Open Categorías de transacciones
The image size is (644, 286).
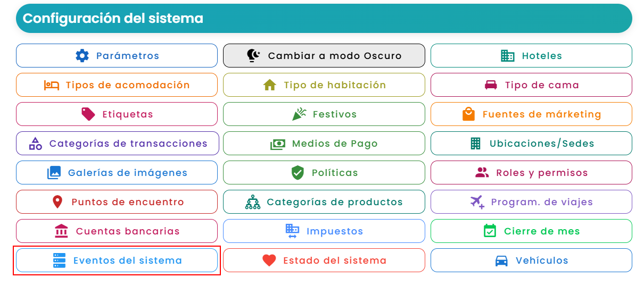click(117, 144)
